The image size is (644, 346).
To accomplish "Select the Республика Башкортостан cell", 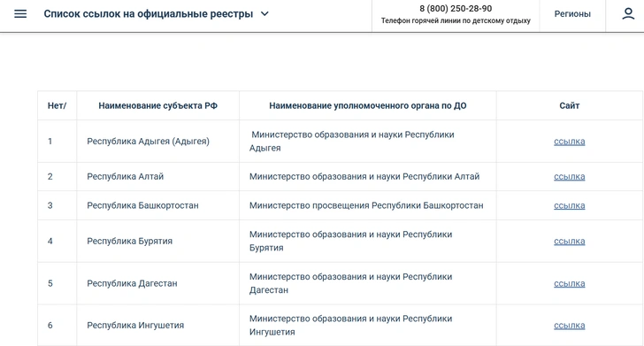I will 158,205.
